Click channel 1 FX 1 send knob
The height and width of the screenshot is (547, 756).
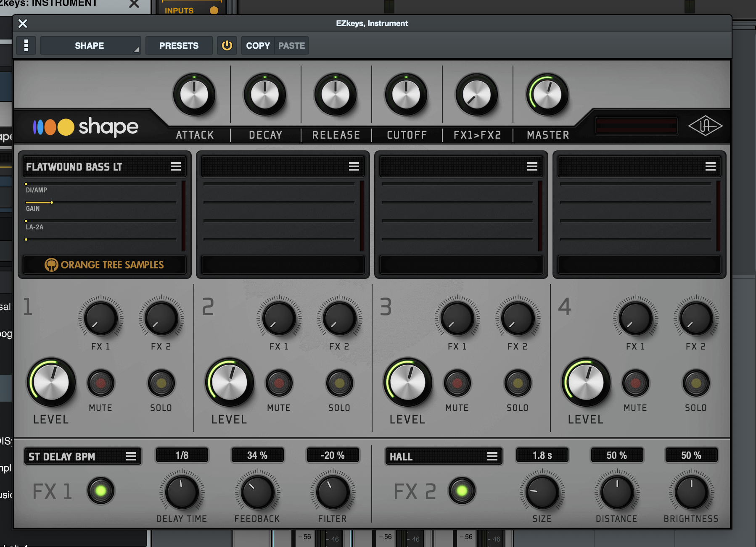tap(101, 318)
